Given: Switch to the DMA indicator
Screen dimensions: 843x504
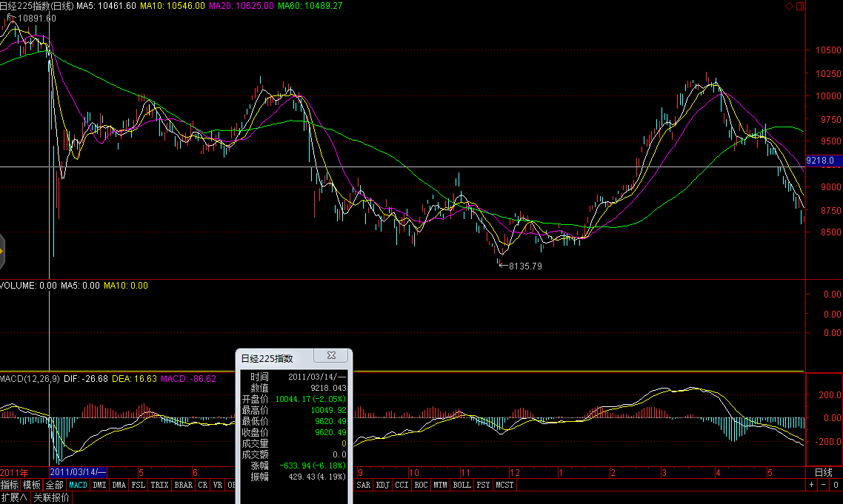Looking at the screenshot, I should point(119,485).
